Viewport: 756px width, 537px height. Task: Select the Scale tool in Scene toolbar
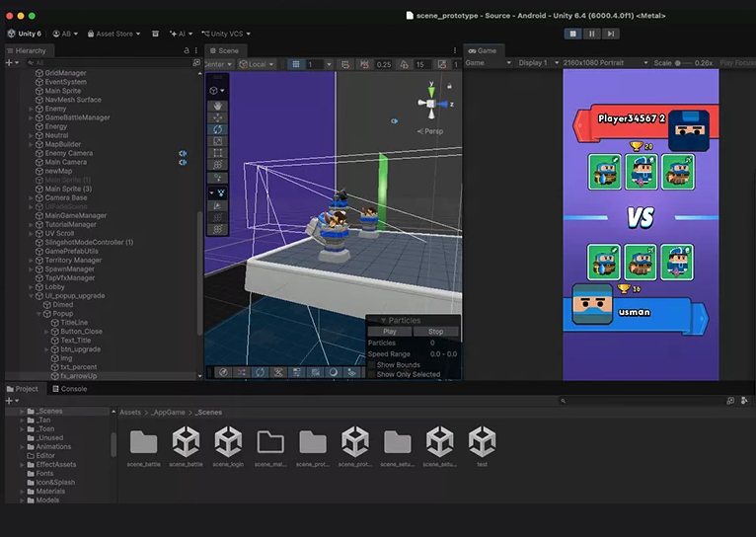tap(217, 141)
